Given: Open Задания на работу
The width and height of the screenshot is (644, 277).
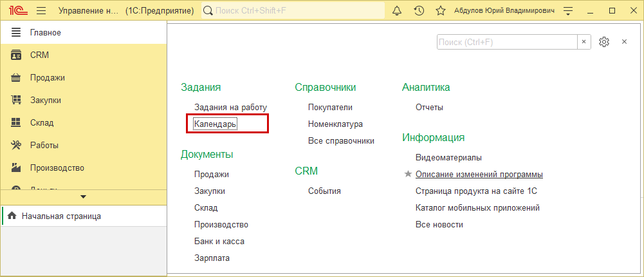Looking at the screenshot, I should tap(231, 108).
